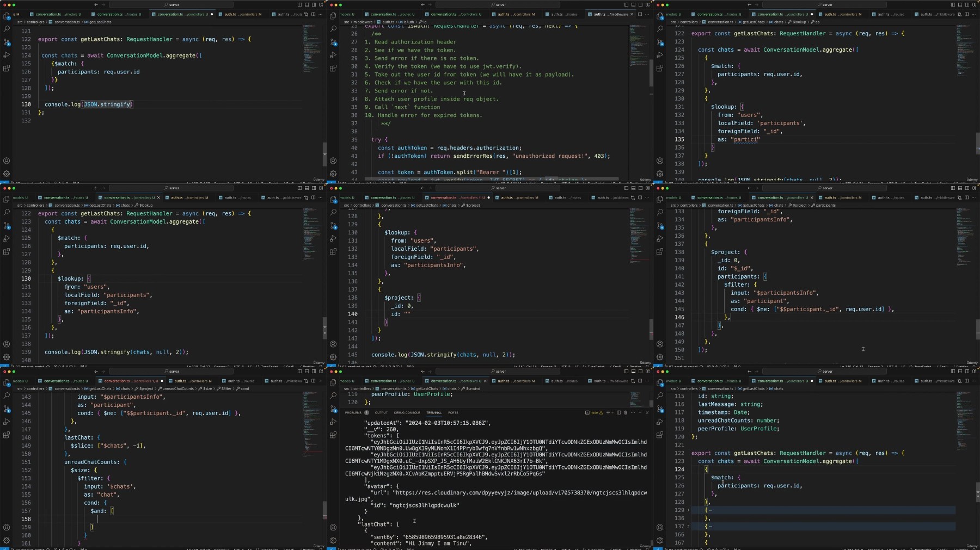Toggle secondary side bar in isAuth comments window
This screenshot has height=550, width=980.
(x=640, y=5)
